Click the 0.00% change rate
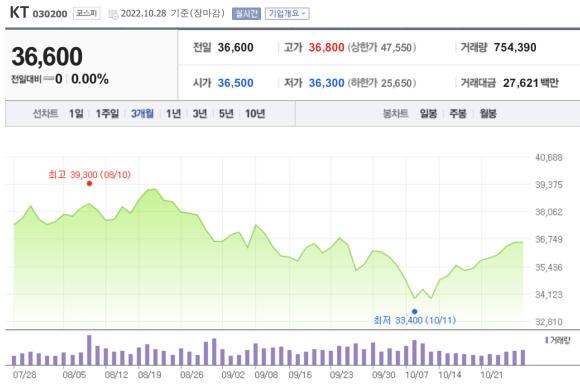 tap(90, 79)
